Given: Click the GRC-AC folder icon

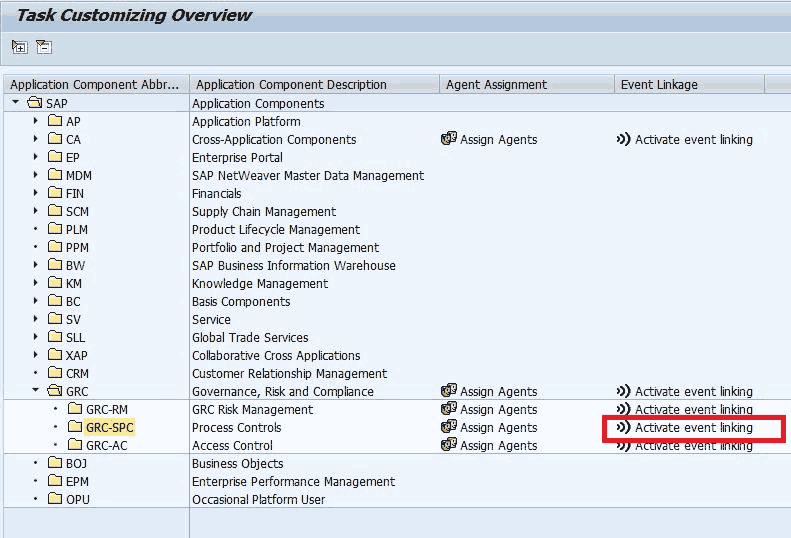Looking at the screenshot, I should pyautogui.click(x=75, y=445).
